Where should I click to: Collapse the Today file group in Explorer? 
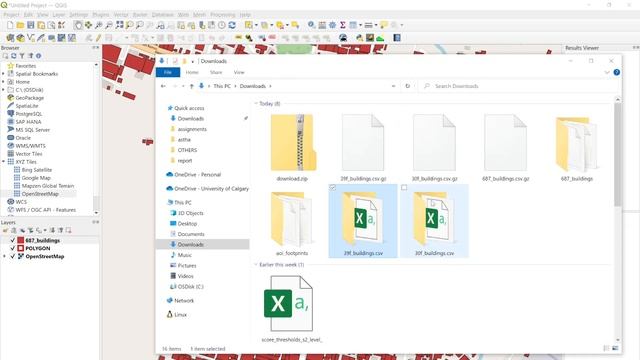256,104
